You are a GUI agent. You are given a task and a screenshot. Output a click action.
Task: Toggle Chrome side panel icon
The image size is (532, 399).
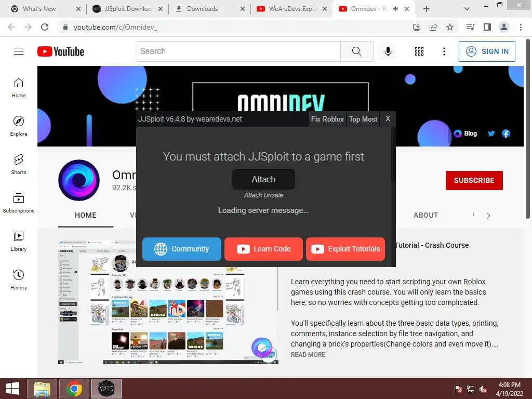click(x=487, y=27)
